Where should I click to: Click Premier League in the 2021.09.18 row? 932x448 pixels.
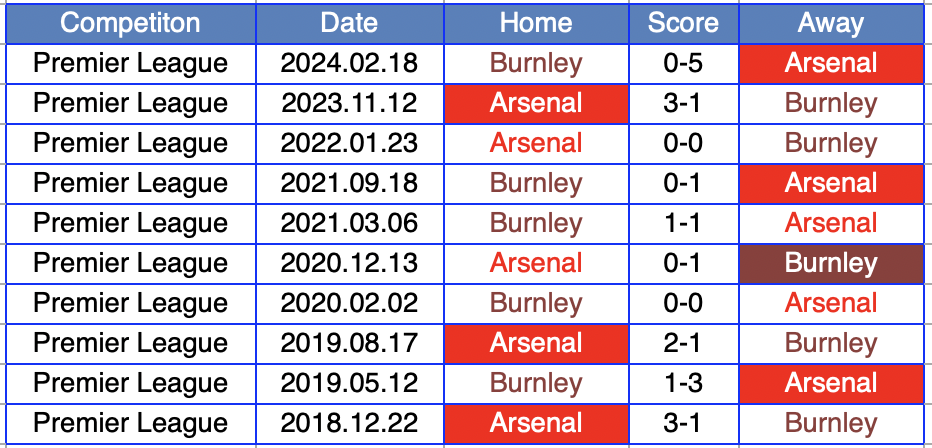point(130,183)
